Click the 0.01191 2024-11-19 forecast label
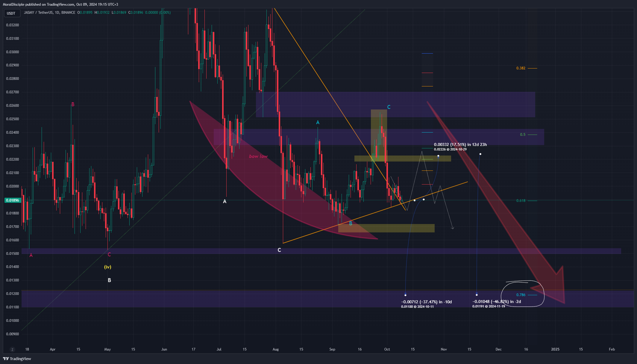Viewport: 637px width, 364px height. click(x=489, y=306)
